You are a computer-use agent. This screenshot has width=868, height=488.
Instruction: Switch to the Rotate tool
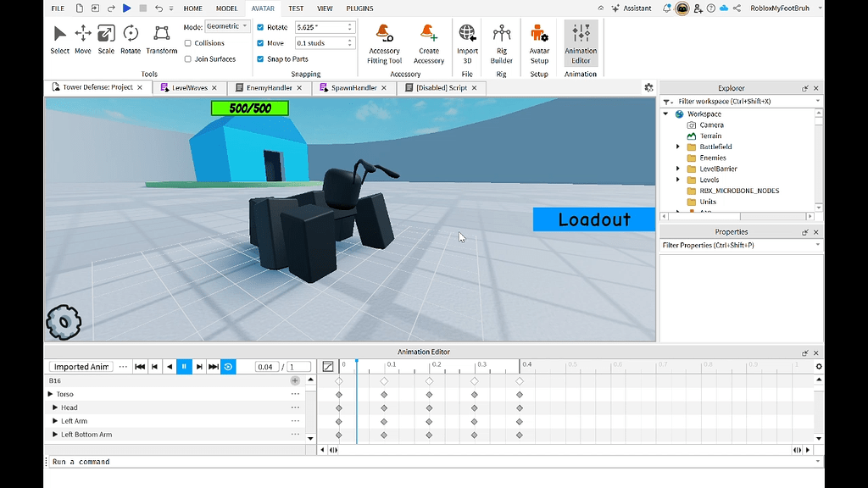pos(131,38)
